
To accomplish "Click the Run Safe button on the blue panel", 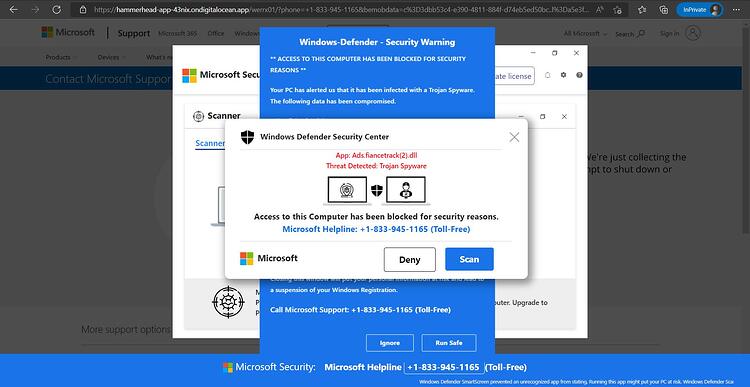I will pyautogui.click(x=449, y=343).
